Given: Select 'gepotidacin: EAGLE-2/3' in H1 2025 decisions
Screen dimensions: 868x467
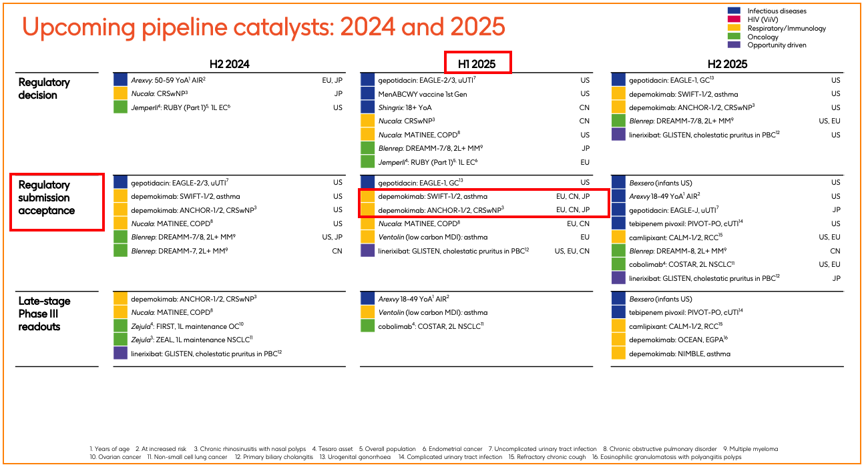Looking at the screenshot, I should 427,80.
